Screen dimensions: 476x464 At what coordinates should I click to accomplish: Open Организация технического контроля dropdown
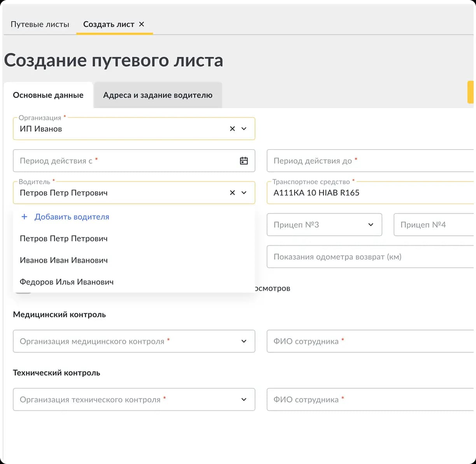pos(134,399)
